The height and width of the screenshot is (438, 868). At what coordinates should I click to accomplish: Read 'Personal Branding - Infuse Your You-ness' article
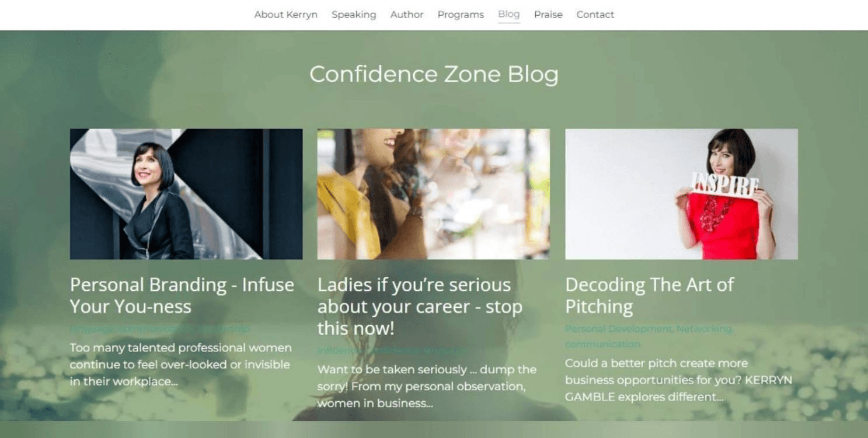click(182, 296)
